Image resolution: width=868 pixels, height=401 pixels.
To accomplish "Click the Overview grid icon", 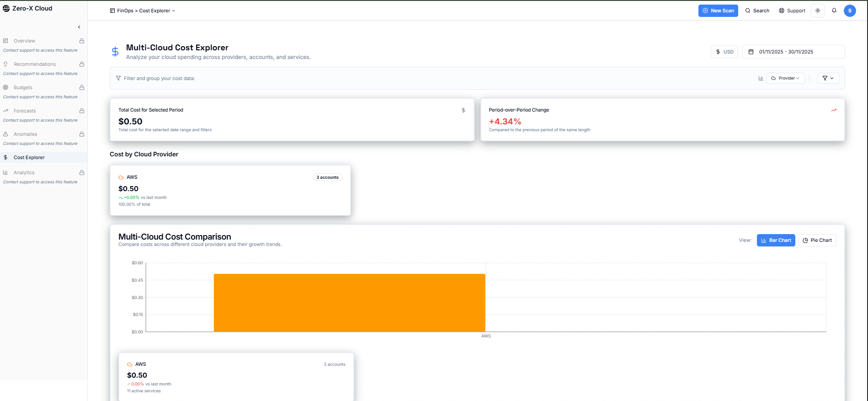I will coord(5,41).
